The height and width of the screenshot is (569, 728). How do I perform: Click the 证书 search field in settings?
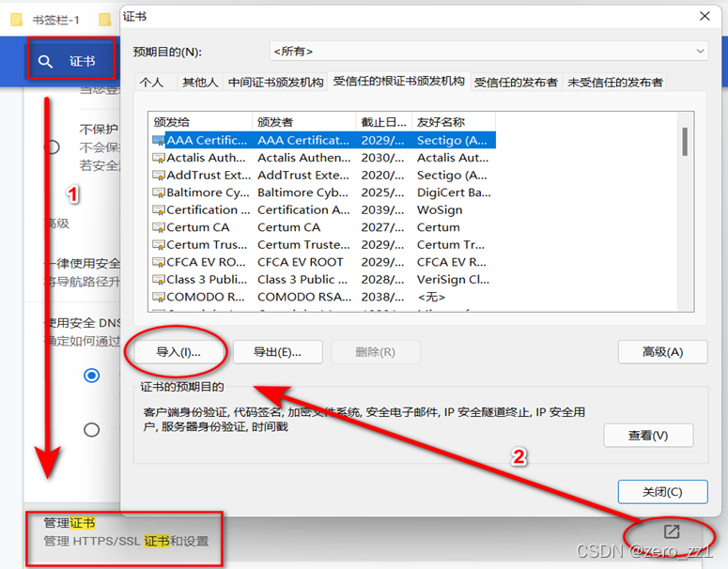pos(71,59)
